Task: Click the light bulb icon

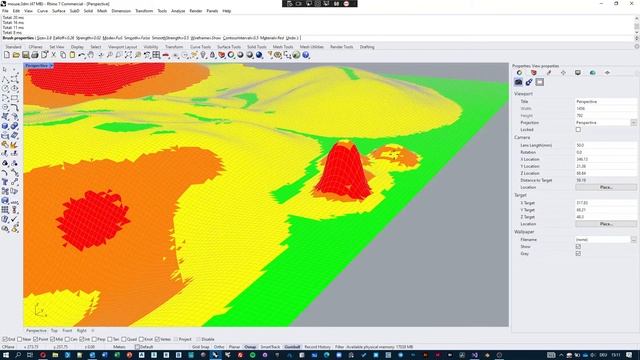Action: coord(203,55)
